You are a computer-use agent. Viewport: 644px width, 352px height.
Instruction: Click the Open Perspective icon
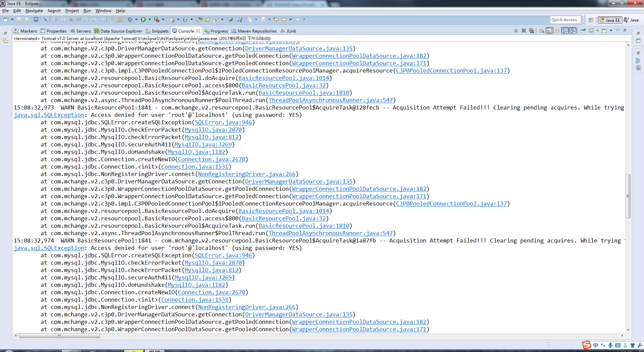pos(591,20)
